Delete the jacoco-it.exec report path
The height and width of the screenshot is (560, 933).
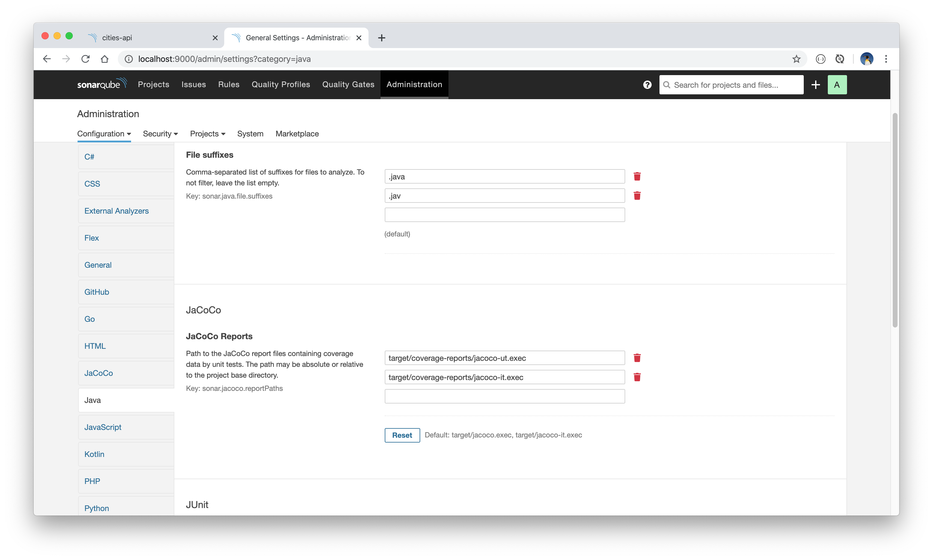click(637, 377)
